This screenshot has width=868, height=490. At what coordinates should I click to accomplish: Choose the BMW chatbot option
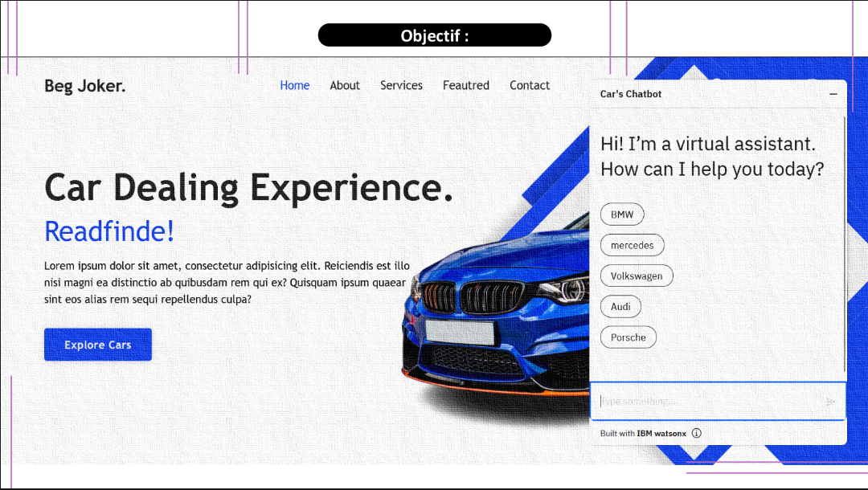point(622,214)
